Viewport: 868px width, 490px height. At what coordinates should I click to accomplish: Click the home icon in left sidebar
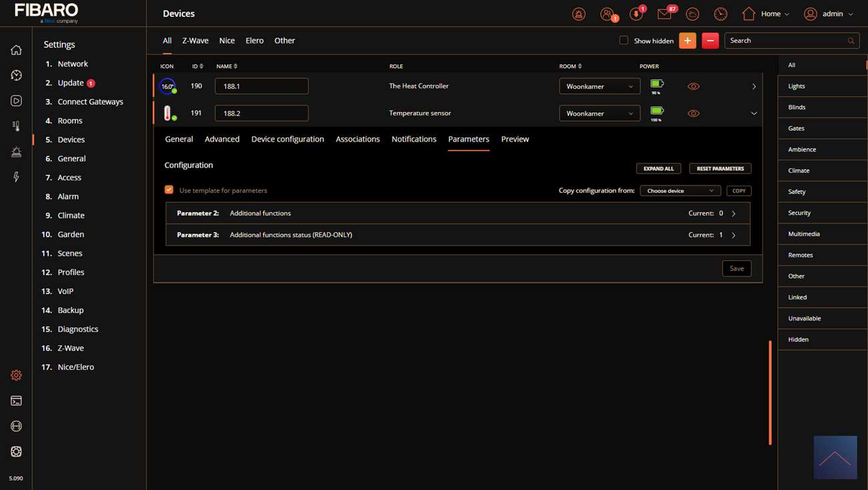pos(16,50)
